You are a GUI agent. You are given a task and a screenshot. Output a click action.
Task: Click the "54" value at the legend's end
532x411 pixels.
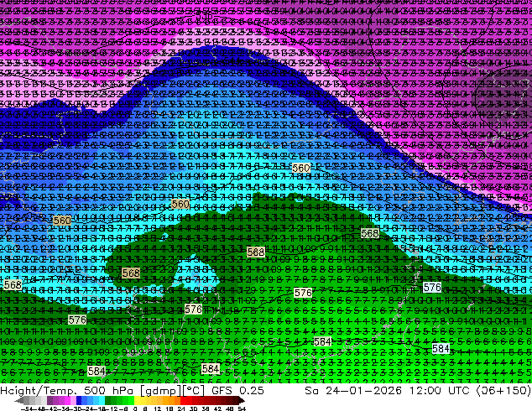point(242,409)
